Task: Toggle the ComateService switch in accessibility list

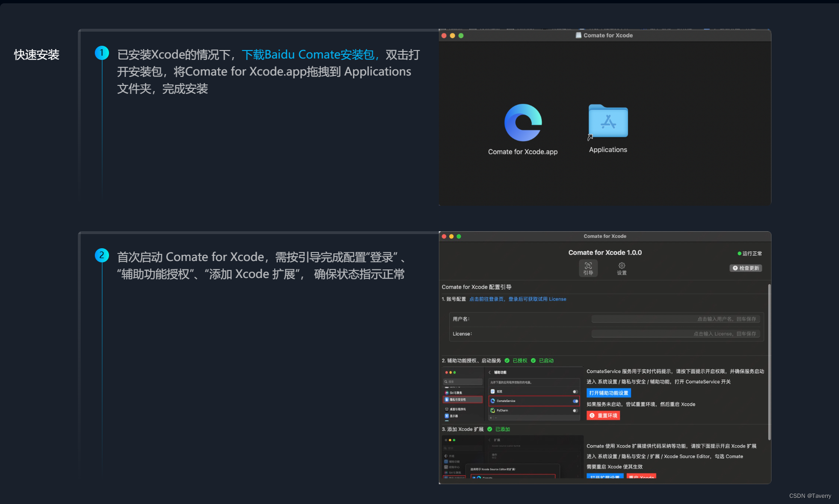Action: (575, 401)
